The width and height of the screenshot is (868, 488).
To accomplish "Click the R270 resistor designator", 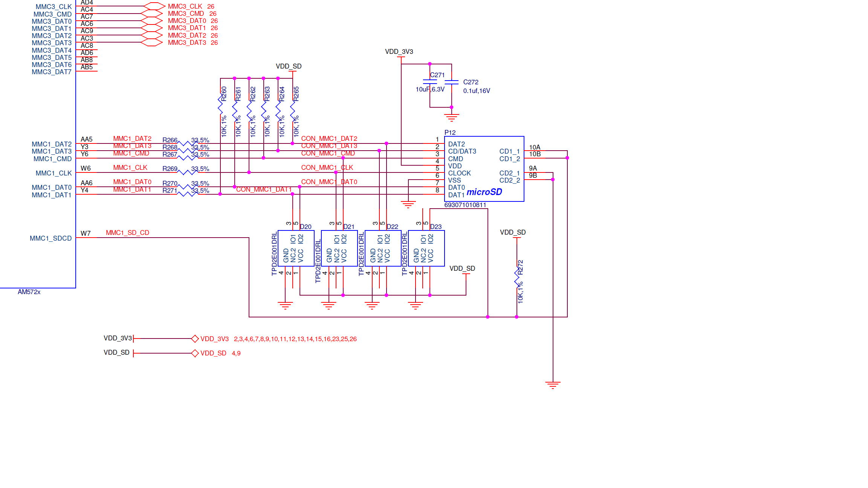I will (170, 183).
